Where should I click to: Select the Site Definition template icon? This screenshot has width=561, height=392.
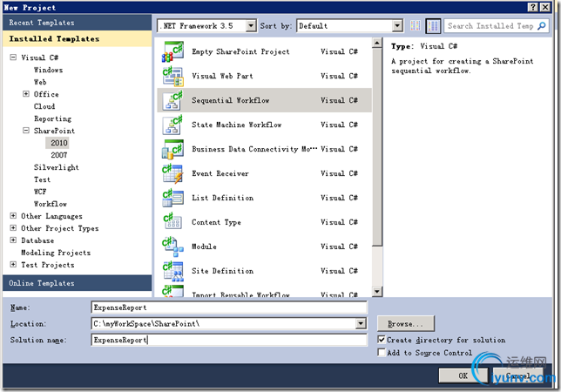tap(172, 271)
